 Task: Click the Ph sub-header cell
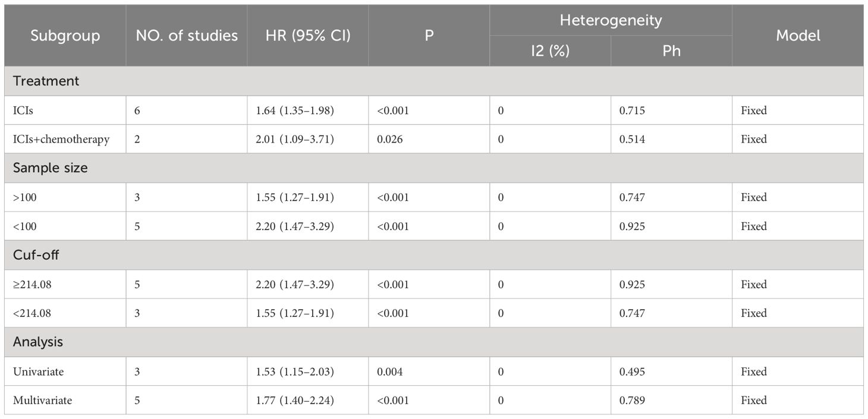point(671,51)
